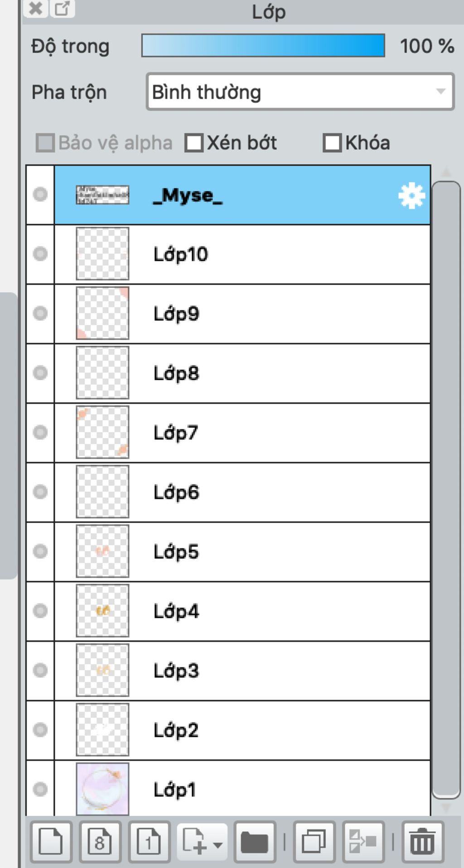The image size is (464, 868).
Task: Add a new color layer
Action: pos(51,841)
